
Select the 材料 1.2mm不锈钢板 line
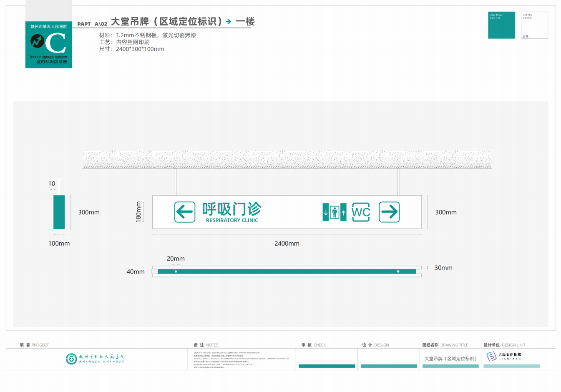[x=148, y=35]
